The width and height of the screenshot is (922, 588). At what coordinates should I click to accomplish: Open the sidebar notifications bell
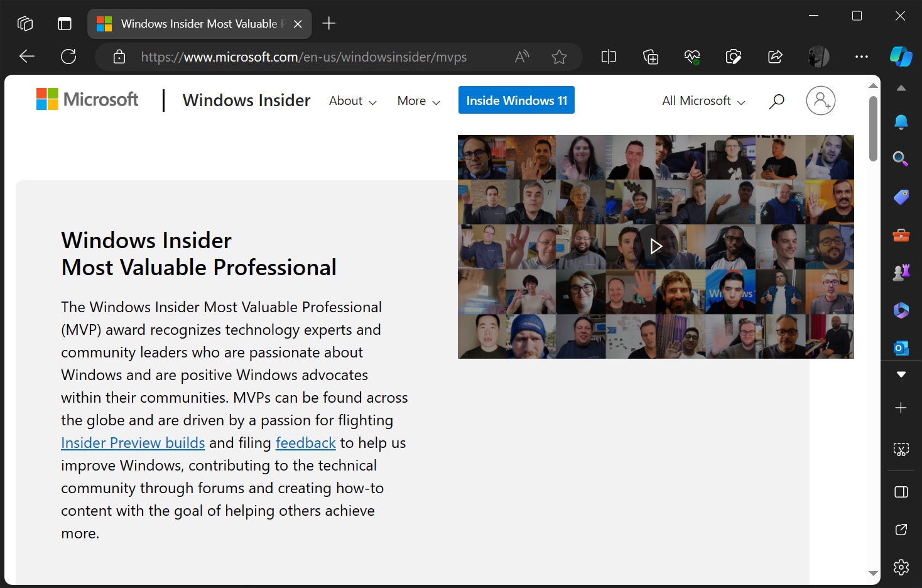pyautogui.click(x=901, y=122)
